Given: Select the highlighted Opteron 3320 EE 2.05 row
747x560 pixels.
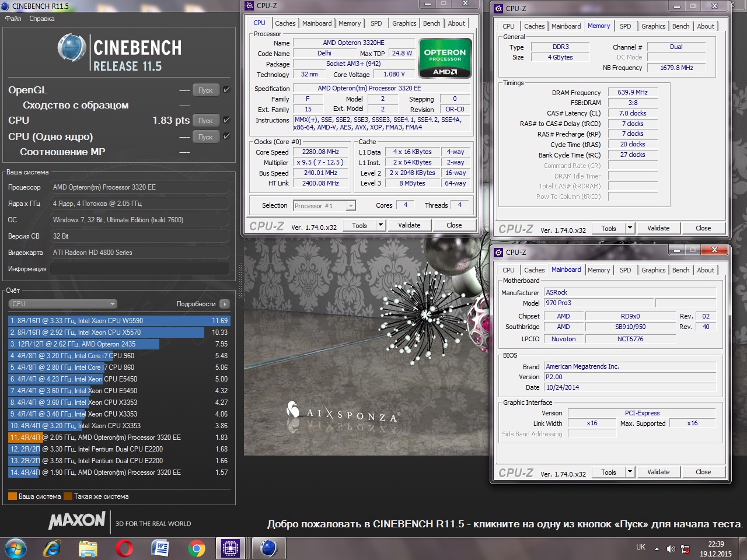Looking at the screenshot, I should coord(119,437).
